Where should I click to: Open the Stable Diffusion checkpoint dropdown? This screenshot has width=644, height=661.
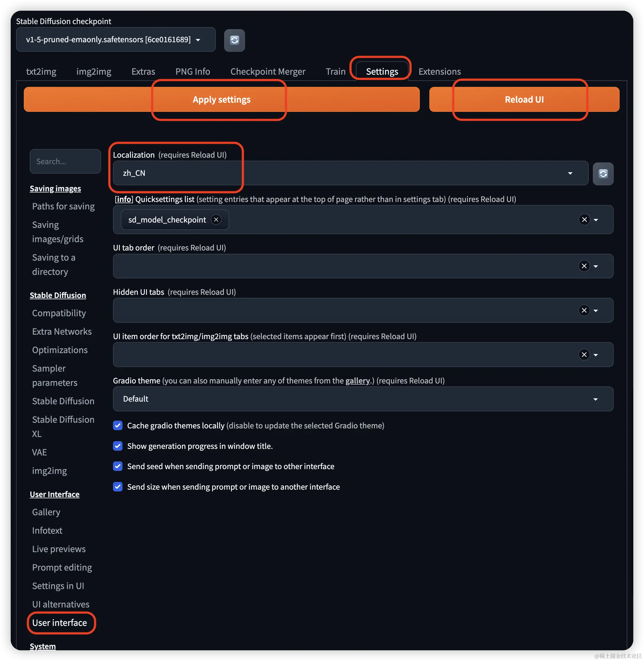[x=116, y=40]
